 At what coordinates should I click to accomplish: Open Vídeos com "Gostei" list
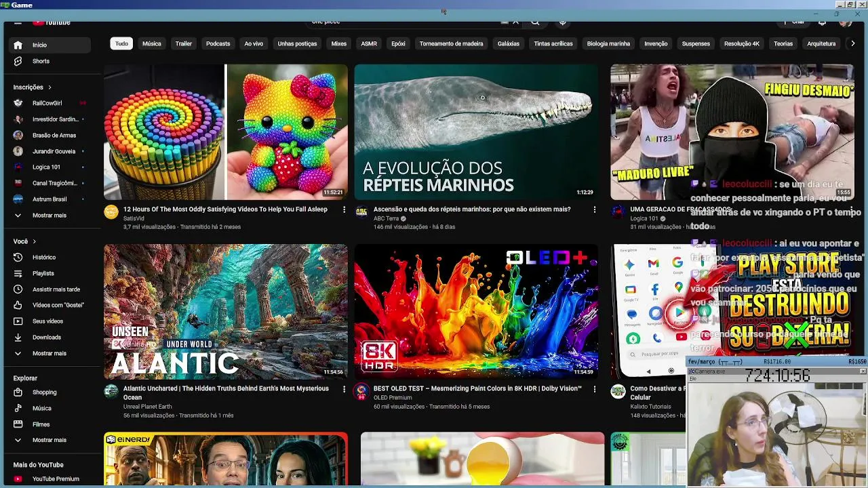coord(49,305)
